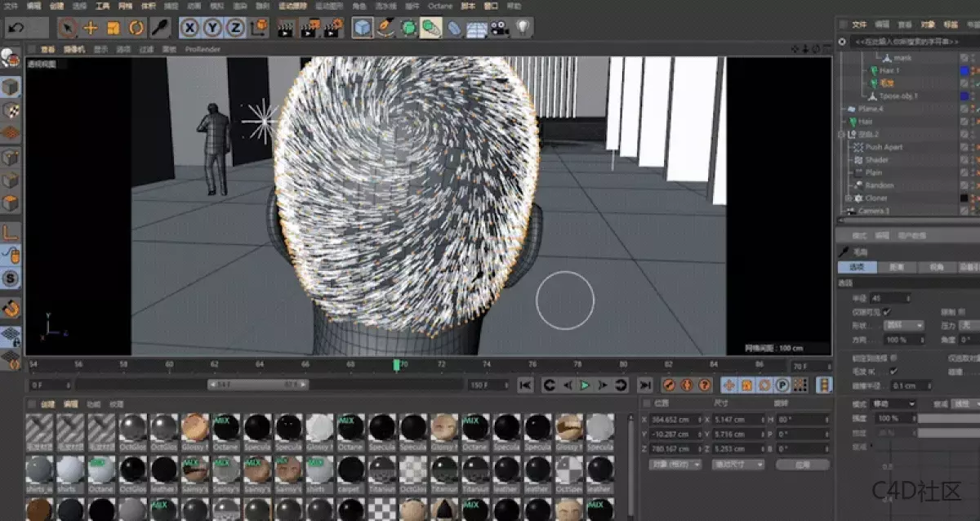Toggle the X axis lock
The width and height of the screenshot is (980, 521).
189,29
